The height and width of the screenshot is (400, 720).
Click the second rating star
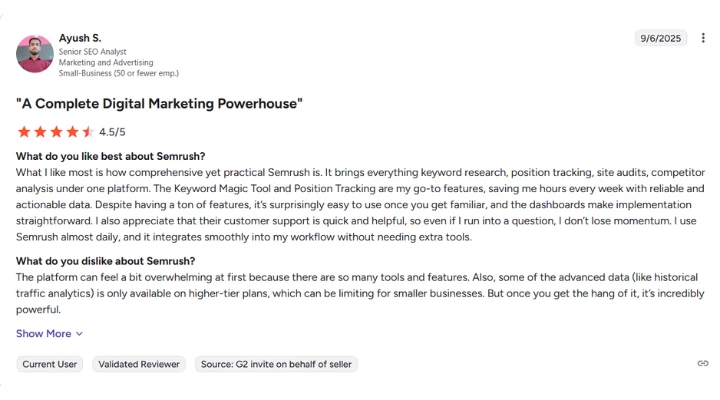40,131
